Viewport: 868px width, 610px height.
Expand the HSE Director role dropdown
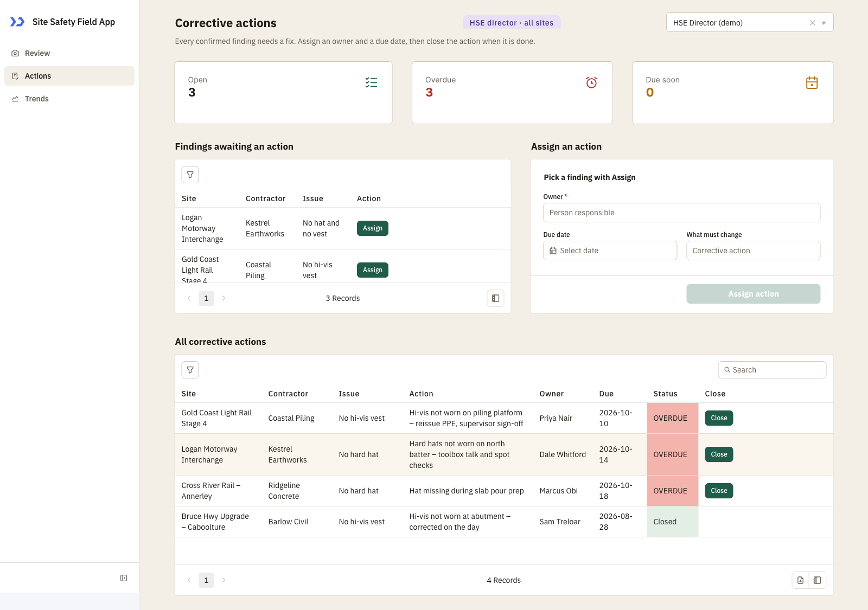tap(824, 23)
